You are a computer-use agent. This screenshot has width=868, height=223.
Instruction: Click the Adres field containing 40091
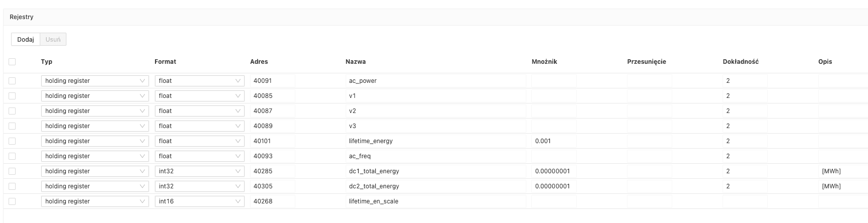(x=272, y=81)
